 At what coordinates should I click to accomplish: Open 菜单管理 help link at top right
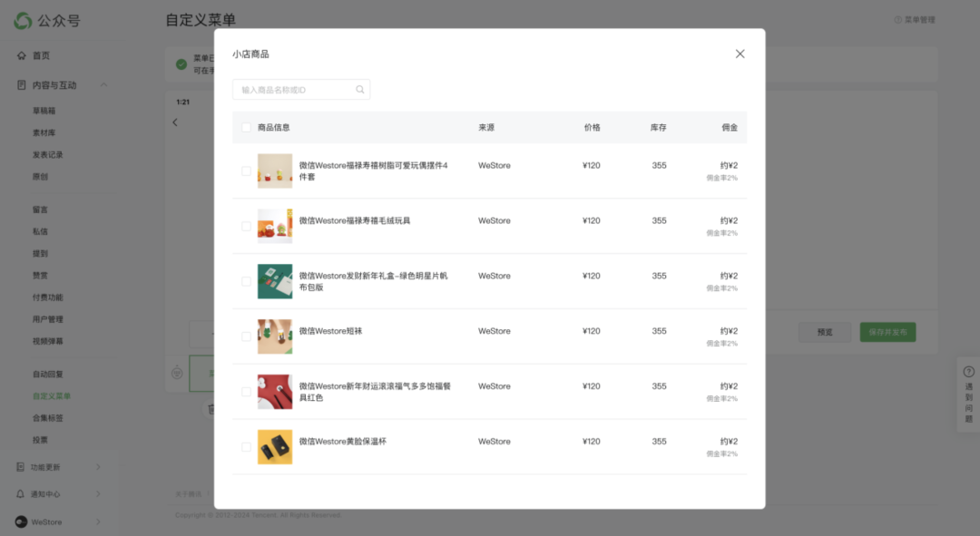tap(915, 20)
